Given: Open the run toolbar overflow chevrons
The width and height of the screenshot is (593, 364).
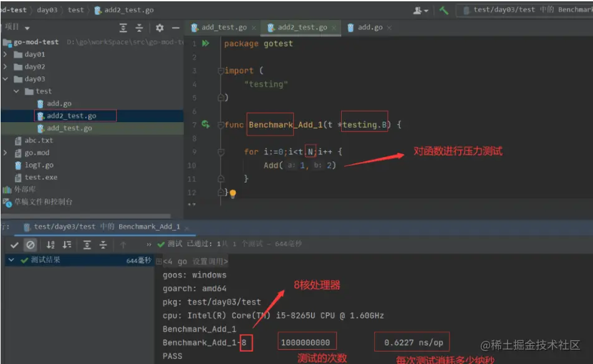Looking at the screenshot, I should point(148,245).
